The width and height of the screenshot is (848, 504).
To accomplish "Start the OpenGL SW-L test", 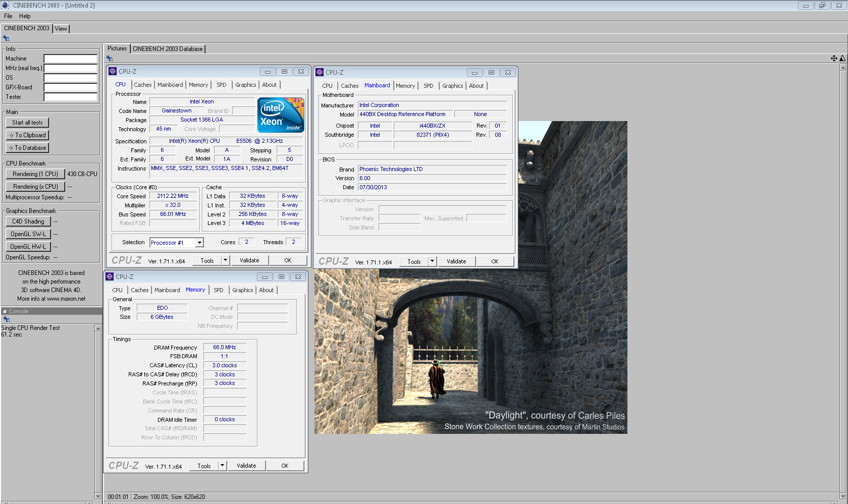I will pos(28,234).
